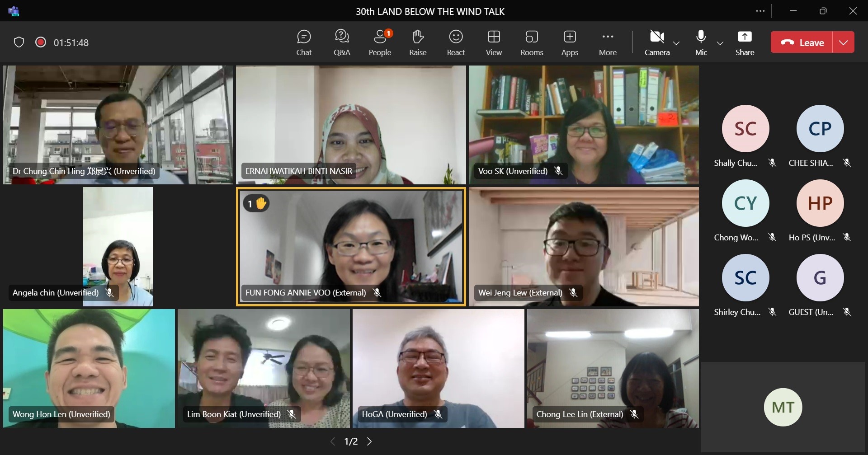
Task: Open the Chat panel
Action: (x=304, y=42)
